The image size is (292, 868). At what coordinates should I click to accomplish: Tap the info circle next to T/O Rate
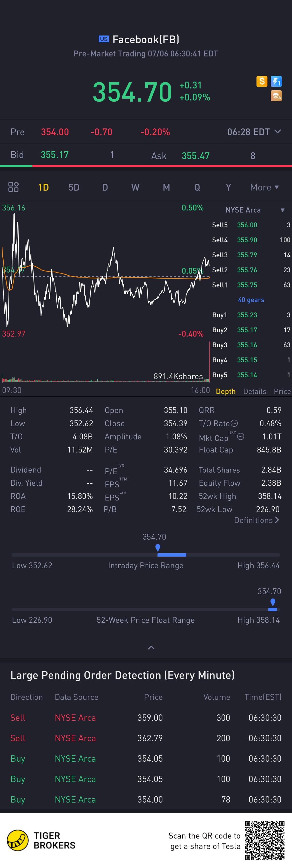coord(234,423)
